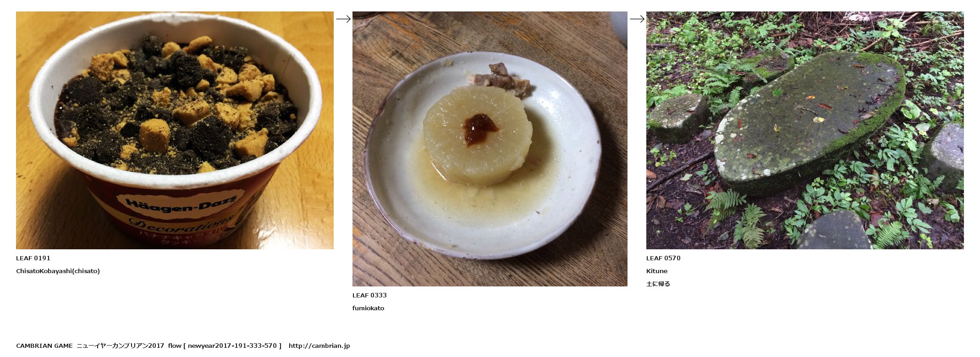Click author name Kitune

[657, 271]
